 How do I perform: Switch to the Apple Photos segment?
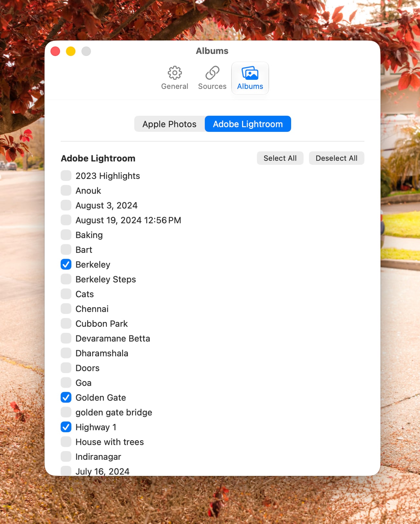click(x=169, y=124)
